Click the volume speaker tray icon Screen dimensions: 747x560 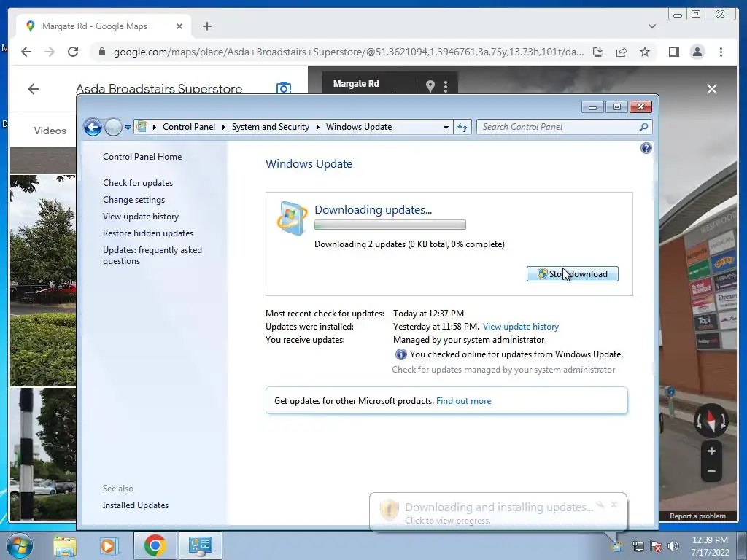coord(673,546)
